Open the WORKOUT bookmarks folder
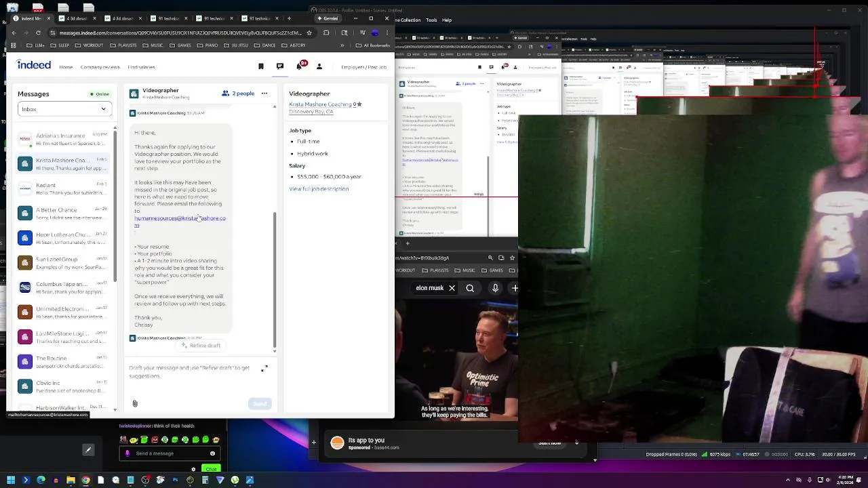 (89, 45)
